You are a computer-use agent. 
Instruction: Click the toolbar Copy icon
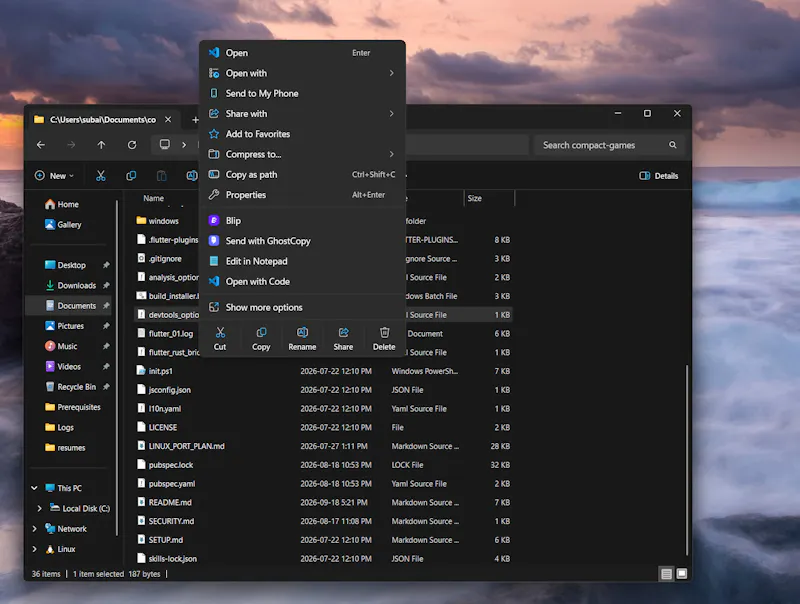(131, 175)
